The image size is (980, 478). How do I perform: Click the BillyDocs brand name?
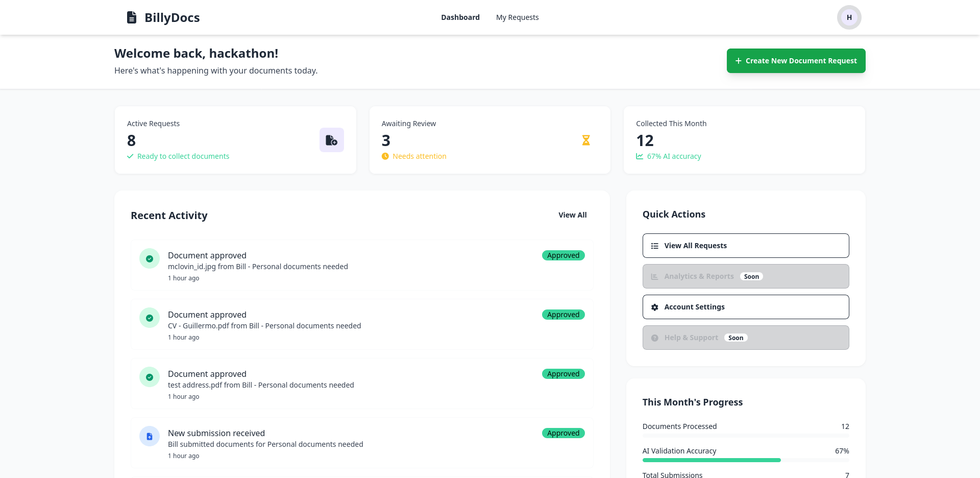(x=172, y=17)
